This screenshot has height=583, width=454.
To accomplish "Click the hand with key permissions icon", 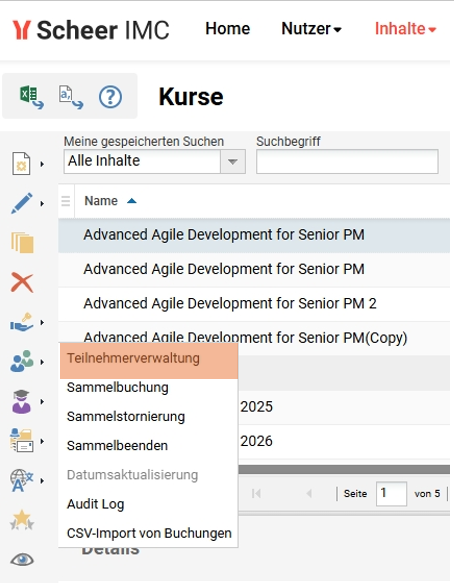I will (x=22, y=322).
